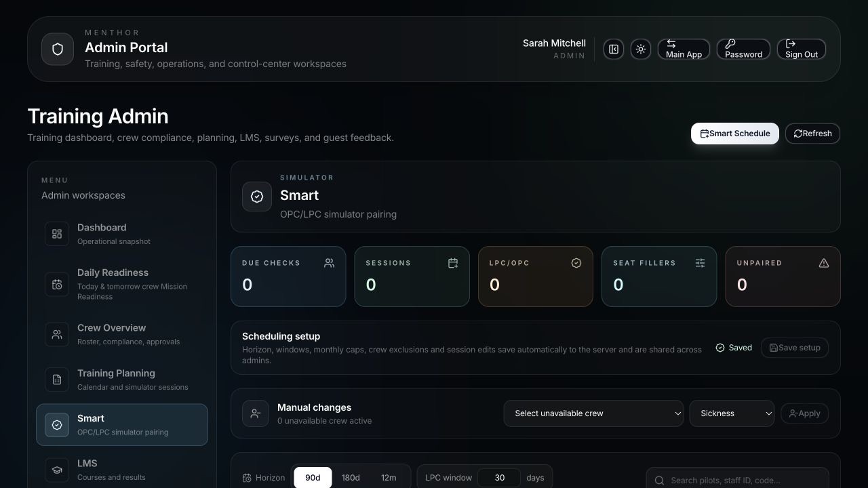Open the LPC/OPC stat card
868x488 pixels.
pos(536,277)
